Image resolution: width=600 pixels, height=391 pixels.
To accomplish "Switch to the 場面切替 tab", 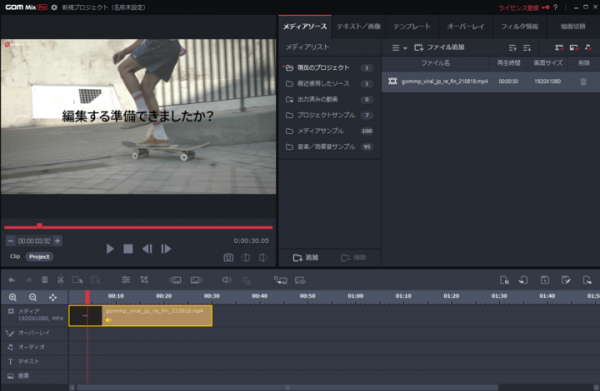I will coord(573,26).
